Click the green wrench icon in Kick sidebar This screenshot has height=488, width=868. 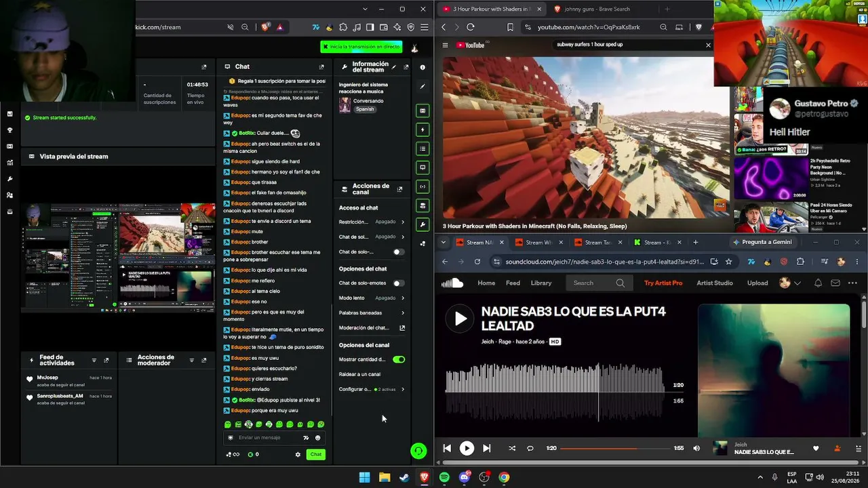422,224
